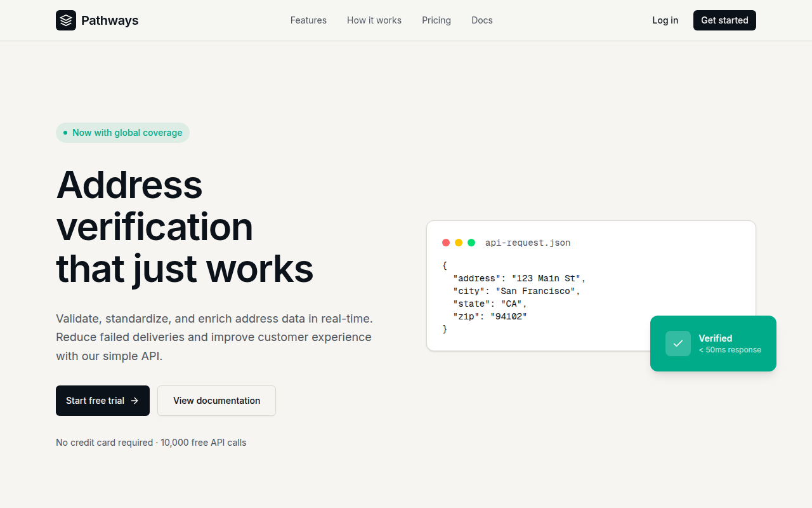812x508 pixels.
Task: Click the arrow icon inside Start free trial
Action: 134,401
